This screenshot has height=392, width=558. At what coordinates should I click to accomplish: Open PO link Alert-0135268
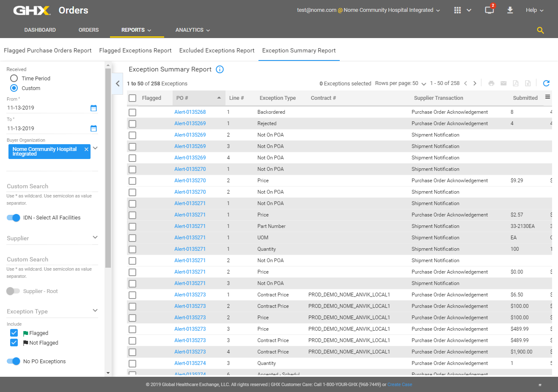(x=190, y=112)
